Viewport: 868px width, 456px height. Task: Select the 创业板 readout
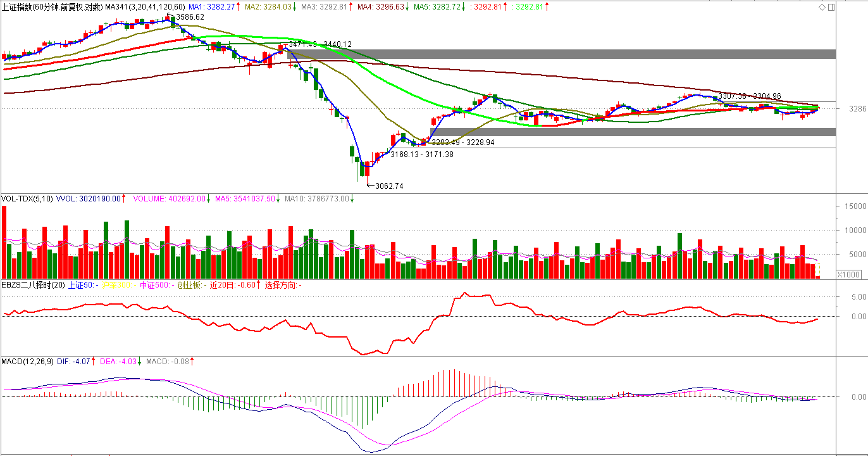pyautogui.click(x=192, y=285)
